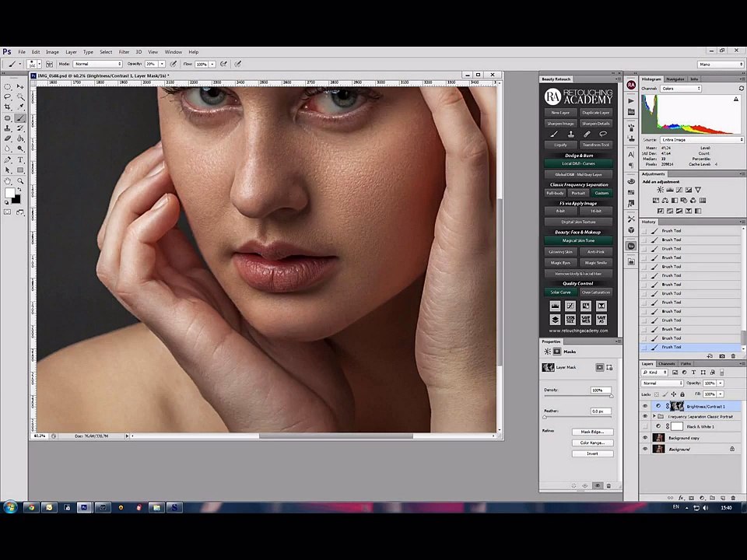Click the foreground color swatch

pos(9,193)
